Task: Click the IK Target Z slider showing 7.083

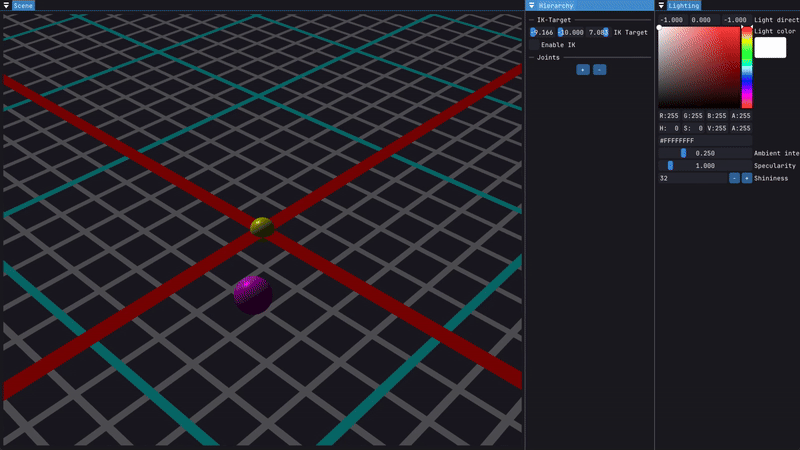Action: pyautogui.click(x=598, y=32)
